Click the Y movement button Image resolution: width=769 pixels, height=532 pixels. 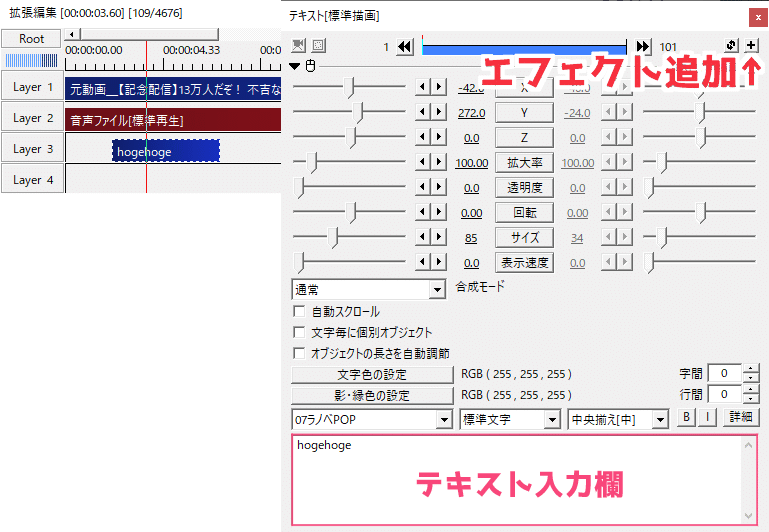coord(524,112)
